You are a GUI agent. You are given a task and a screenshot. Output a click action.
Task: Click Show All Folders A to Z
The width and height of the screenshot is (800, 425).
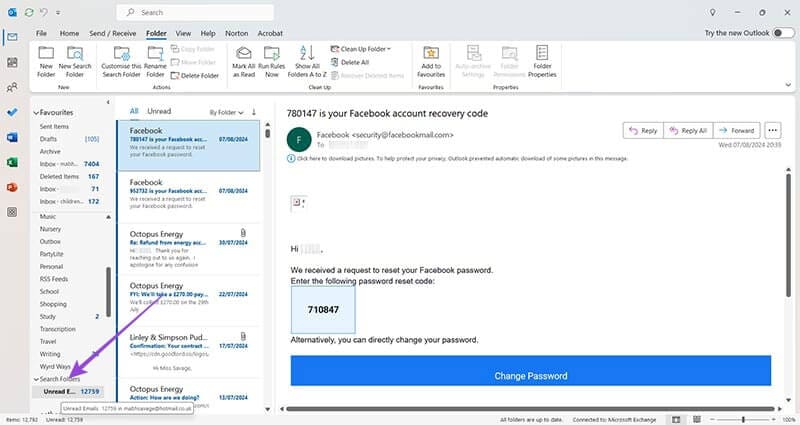tap(307, 58)
